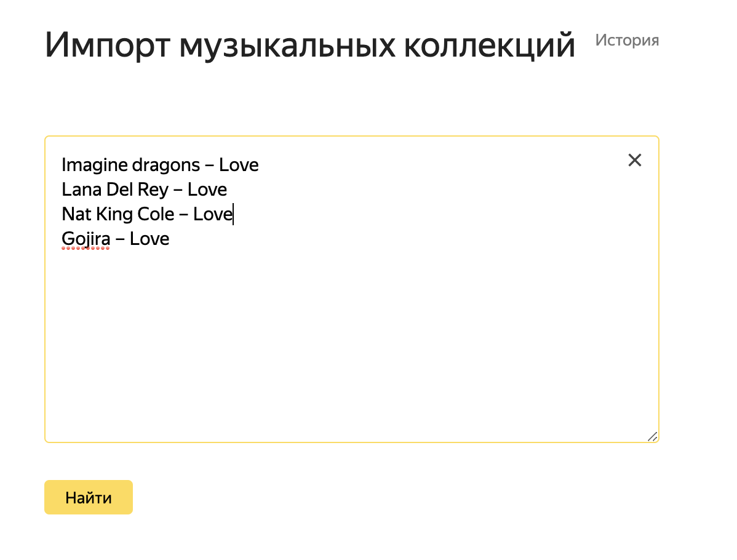The image size is (737, 560).
Task: Place cursor on the word Nat
Action: [76, 214]
